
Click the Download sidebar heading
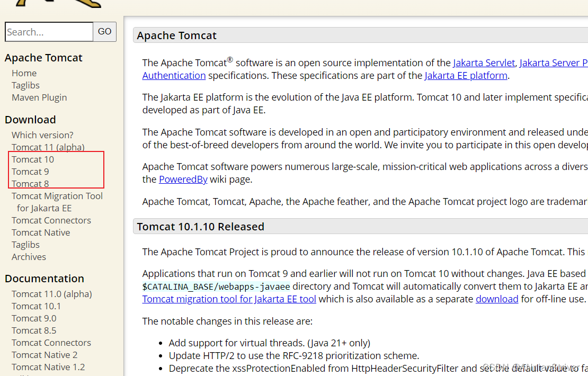[x=30, y=120]
